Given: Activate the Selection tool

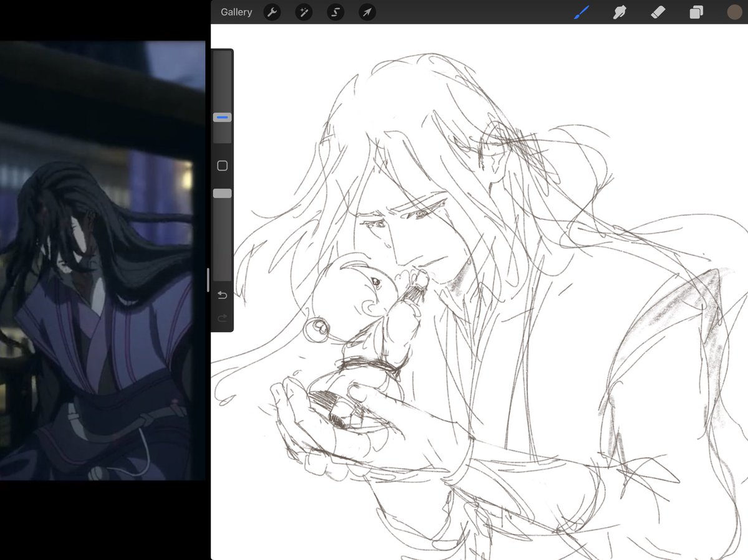Looking at the screenshot, I should click(x=335, y=12).
